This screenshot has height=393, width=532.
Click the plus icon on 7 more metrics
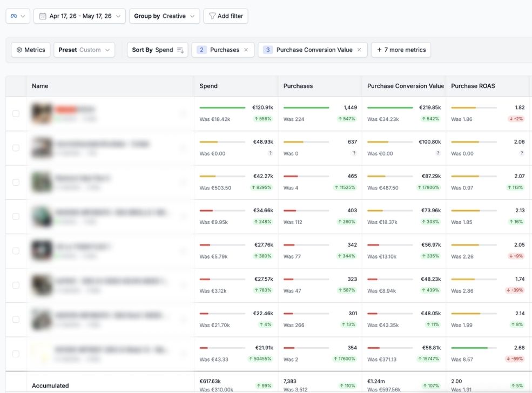coord(379,50)
